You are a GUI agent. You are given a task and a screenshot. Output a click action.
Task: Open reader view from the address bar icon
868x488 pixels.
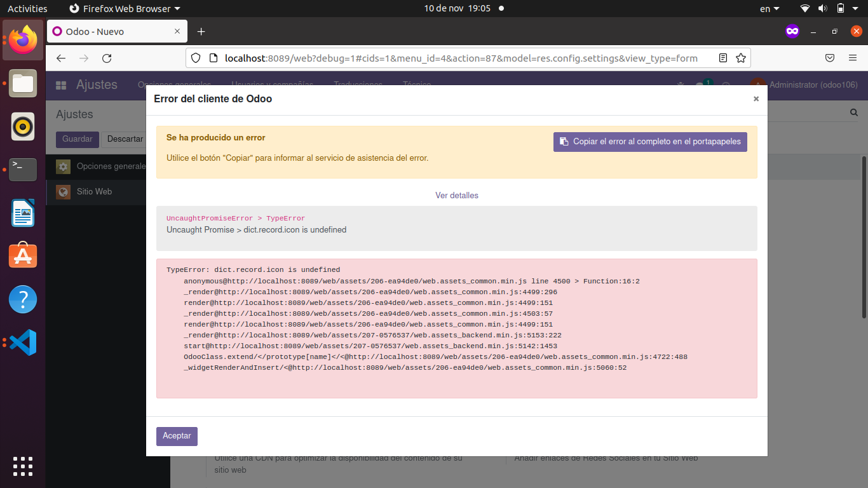click(722, 58)
